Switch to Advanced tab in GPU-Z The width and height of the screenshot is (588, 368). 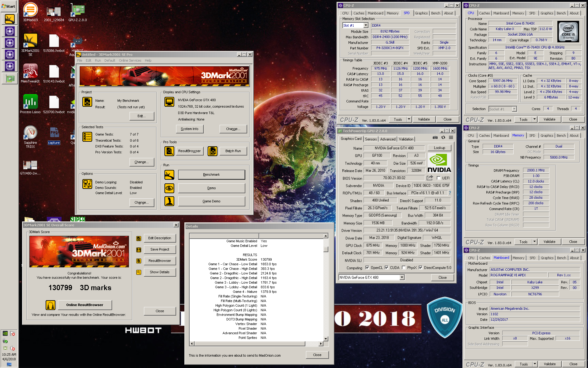click(388, 139)
